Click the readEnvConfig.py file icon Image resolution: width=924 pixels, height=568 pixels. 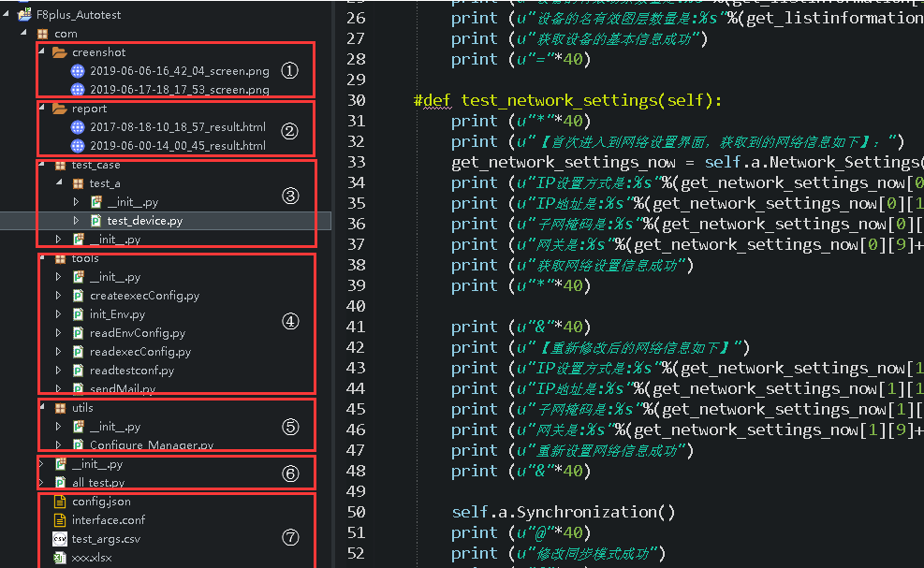point(78,333)
